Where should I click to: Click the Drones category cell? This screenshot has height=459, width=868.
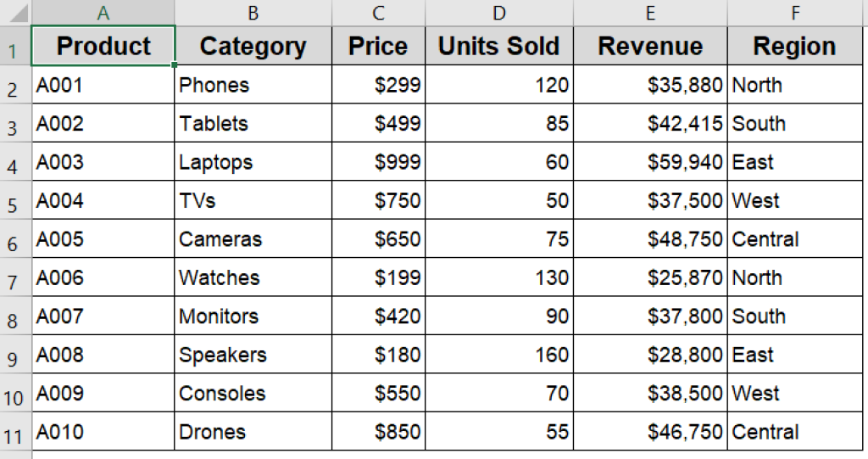click(x=253, y=432)
